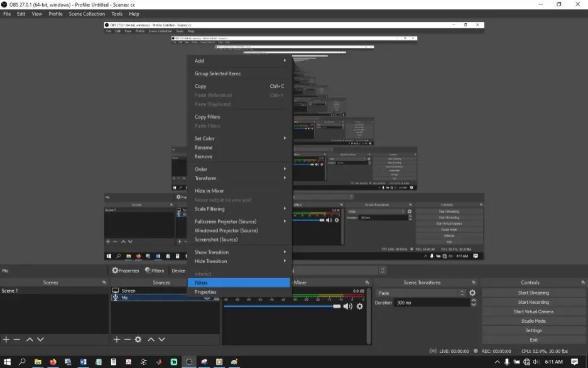Open the File menu

pos(7,14)
